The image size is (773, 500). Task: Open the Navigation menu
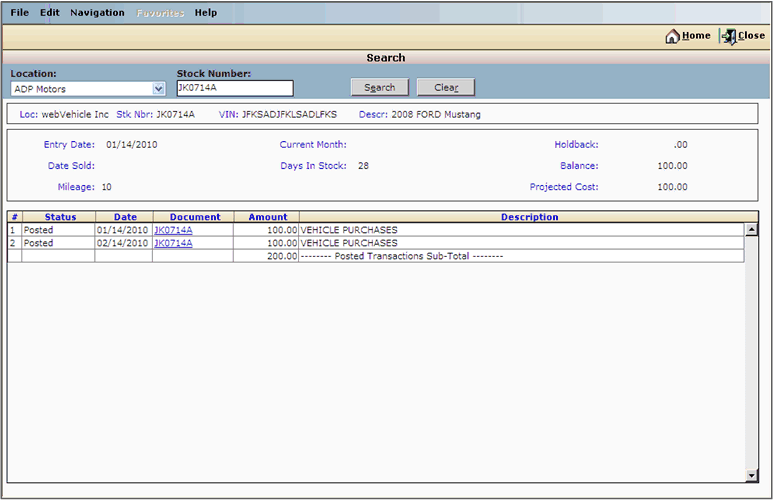pos(97,12)
